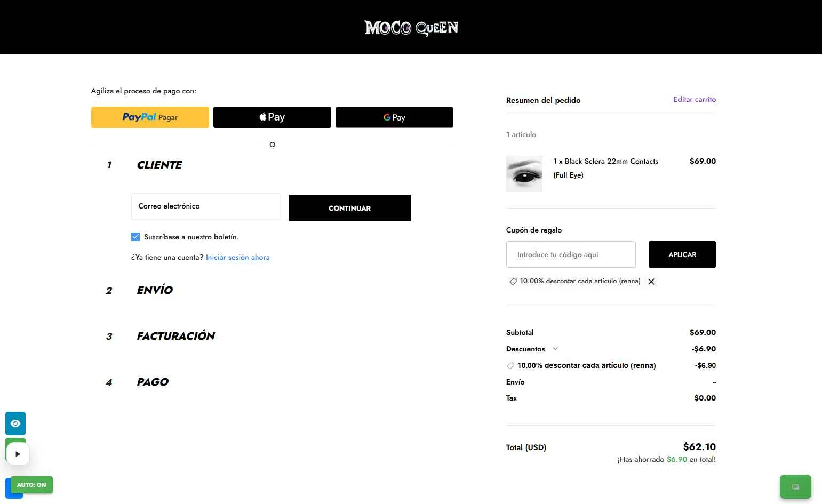Choose Google Pay checkout

pos(394,117)
